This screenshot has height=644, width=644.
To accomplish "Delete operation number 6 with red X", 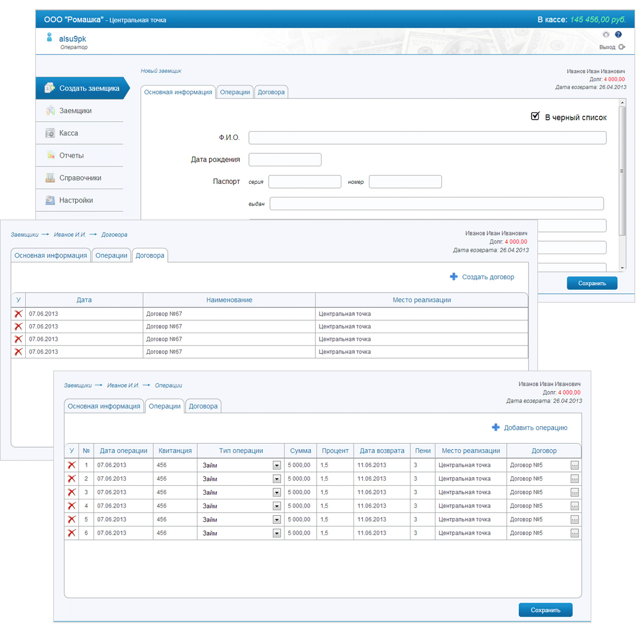I will (71, 533).
